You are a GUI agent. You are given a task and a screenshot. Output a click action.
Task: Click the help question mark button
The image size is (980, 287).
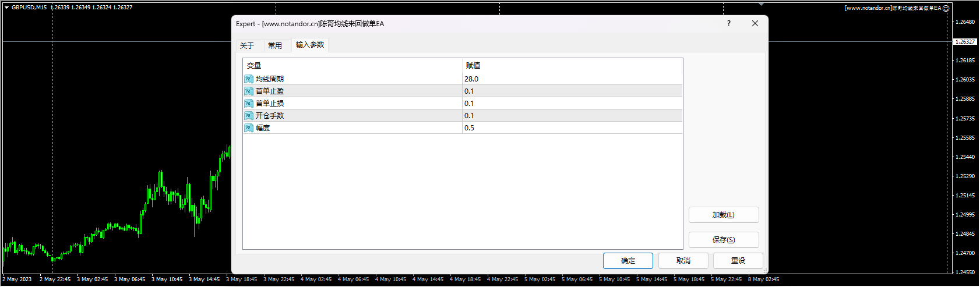pyautogui.click(x=728, y=23)
